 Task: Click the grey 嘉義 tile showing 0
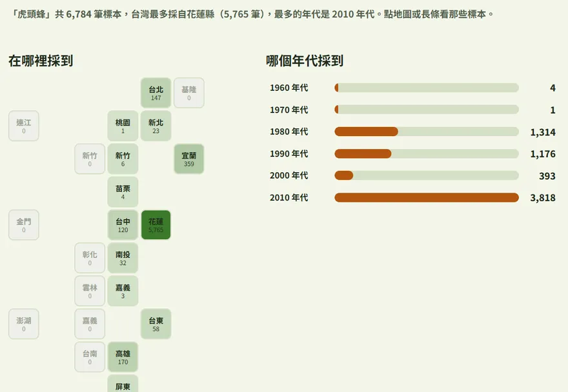coord(90,324)
